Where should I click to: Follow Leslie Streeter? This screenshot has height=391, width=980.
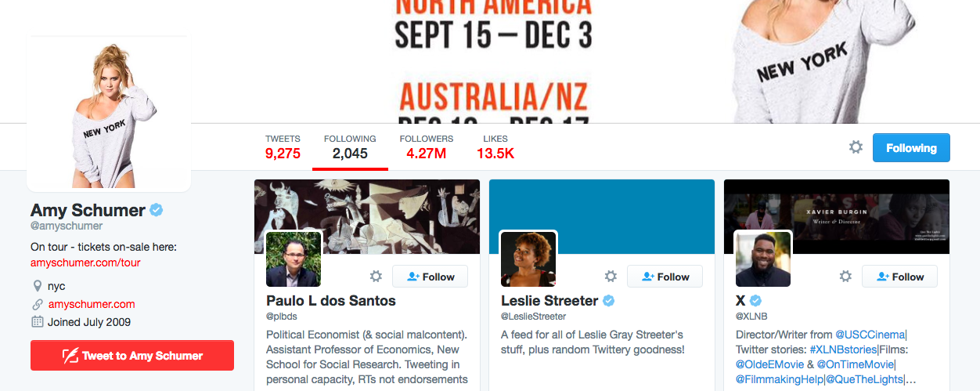point(665,277)
